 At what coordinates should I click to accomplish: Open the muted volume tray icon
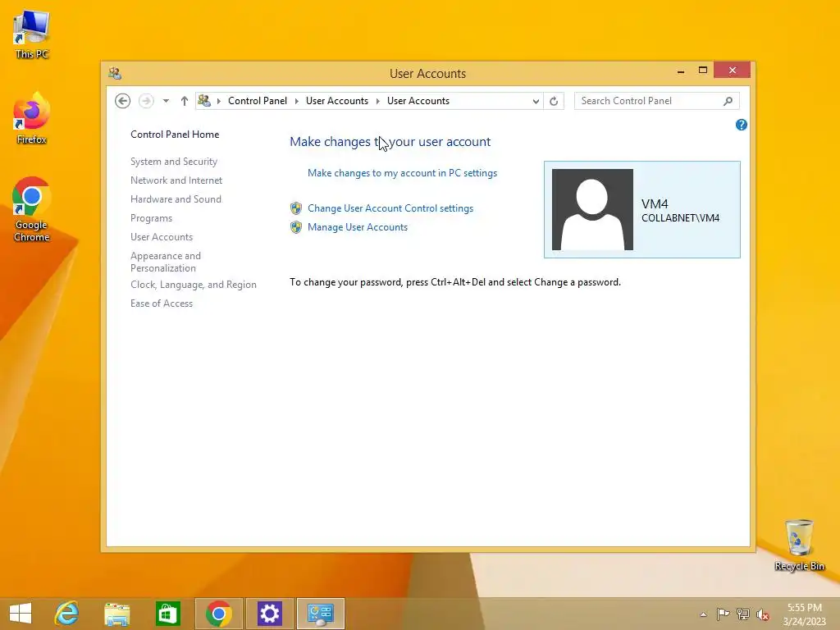pyautogui.click(x=763, y=614)
